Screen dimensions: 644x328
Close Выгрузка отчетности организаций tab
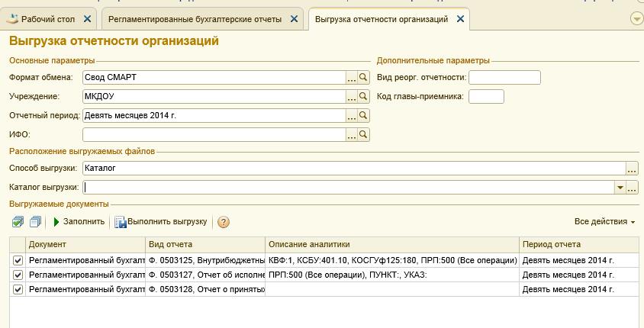pos(460,19)
